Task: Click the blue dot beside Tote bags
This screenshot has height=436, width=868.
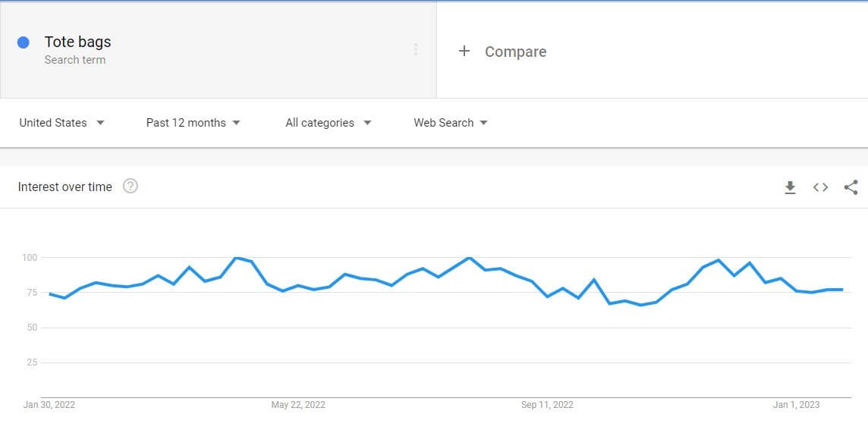Action: pos(24,42)
